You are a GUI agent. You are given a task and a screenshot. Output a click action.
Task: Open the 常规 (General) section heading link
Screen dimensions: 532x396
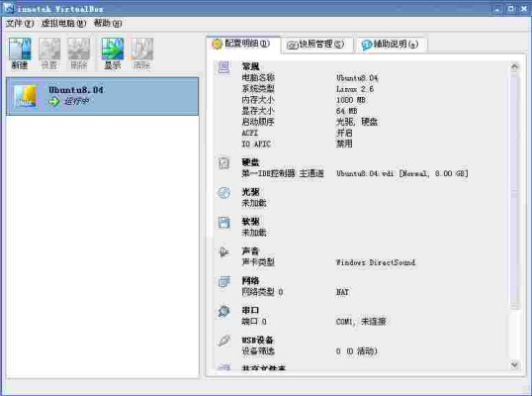250,66
